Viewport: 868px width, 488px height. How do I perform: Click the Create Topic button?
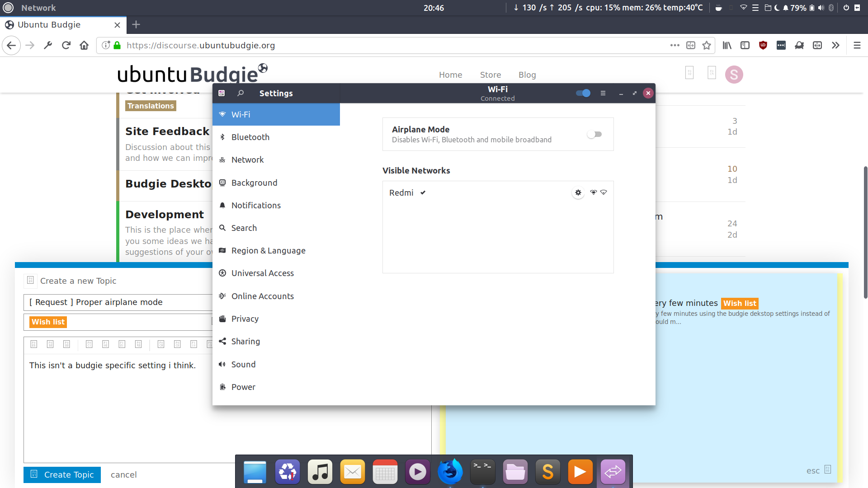pos(62,474)
